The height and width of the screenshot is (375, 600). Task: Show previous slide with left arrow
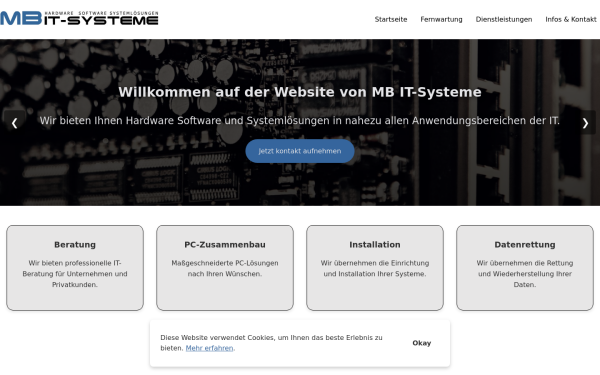[15, 122]
